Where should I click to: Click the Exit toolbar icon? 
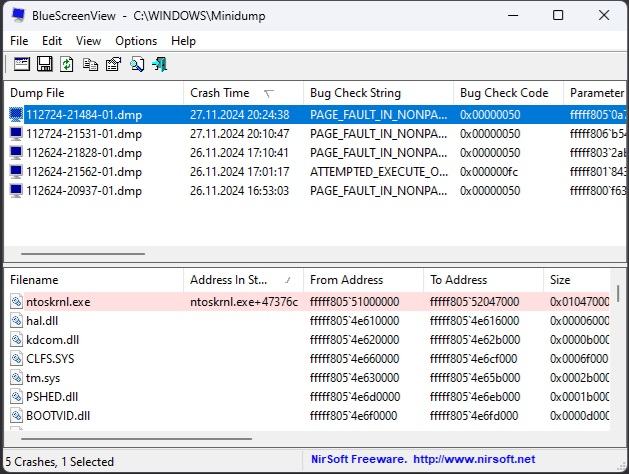160,64
